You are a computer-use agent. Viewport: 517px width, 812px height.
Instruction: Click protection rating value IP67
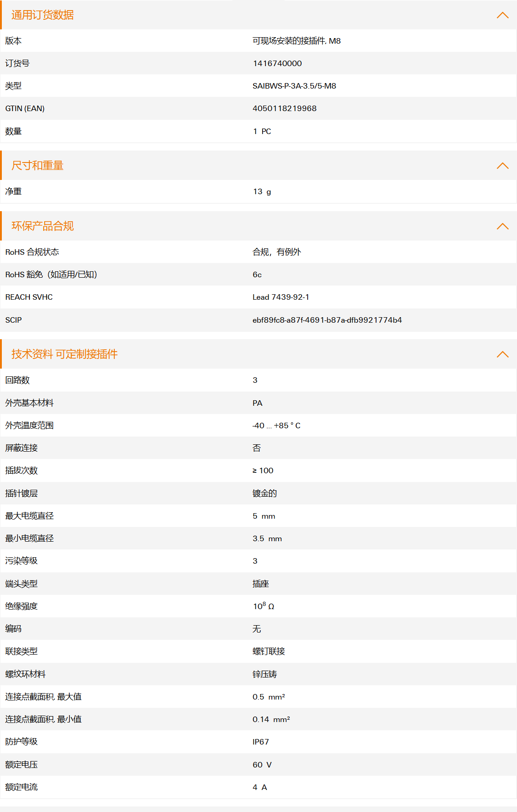pos(261,742)
